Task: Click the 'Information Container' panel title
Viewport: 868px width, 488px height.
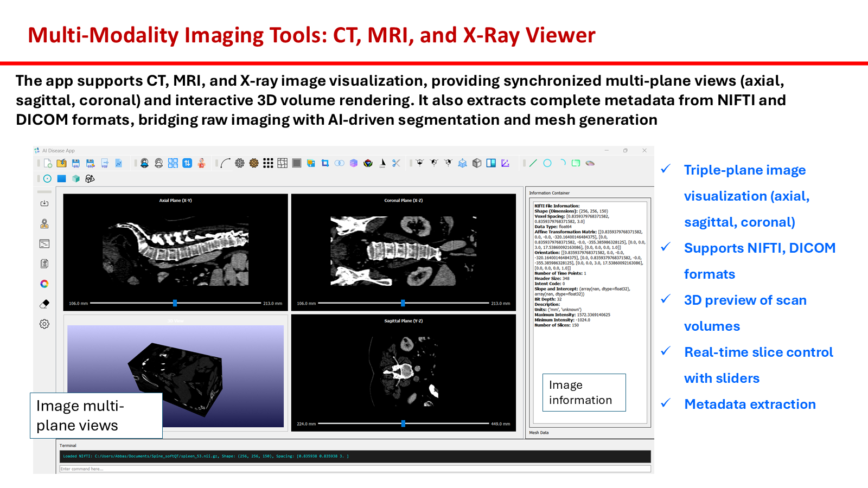Action: 549,193
